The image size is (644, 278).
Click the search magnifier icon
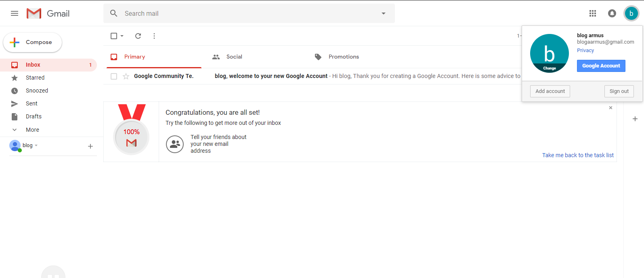pos(114,13)
